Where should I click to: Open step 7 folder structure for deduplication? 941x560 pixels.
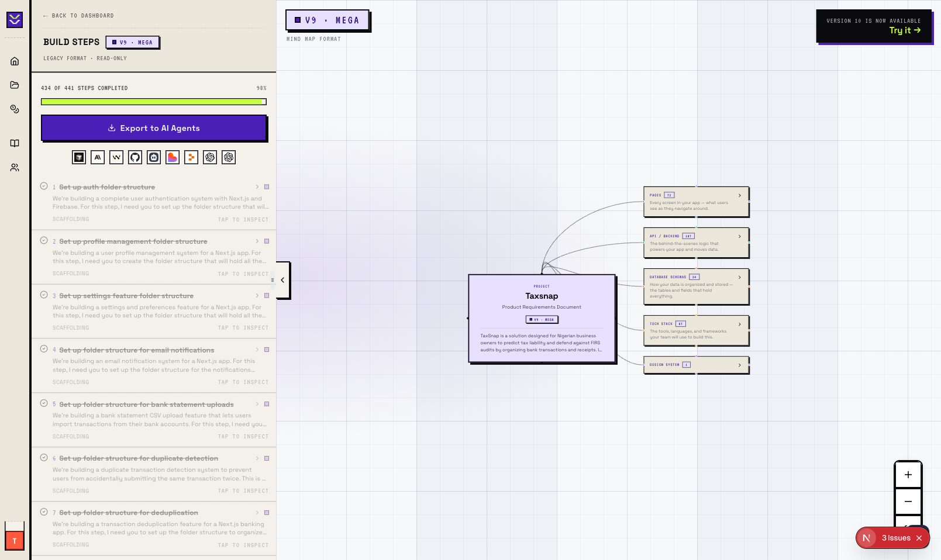point(129,513)
